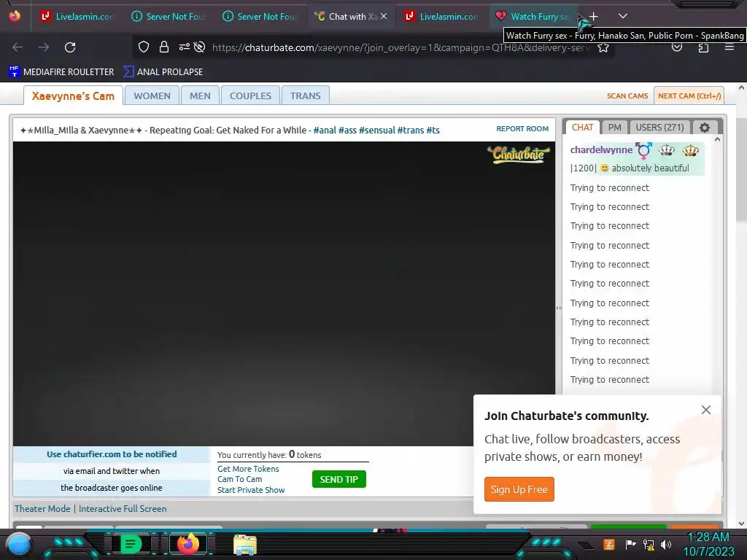Image resolution: width=747 pixels, height=560 pixels.
Task: Click the Save to Pocket icon
Action: click(677, 47)
